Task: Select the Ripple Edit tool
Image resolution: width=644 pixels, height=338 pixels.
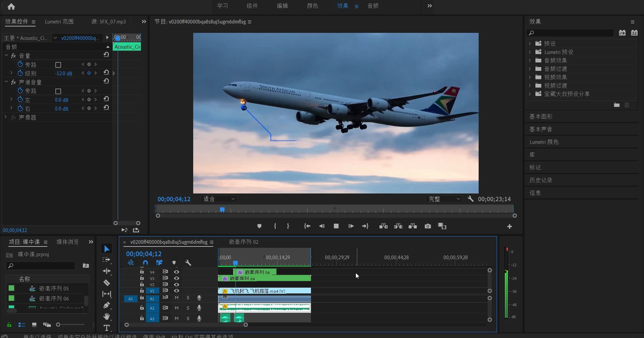Action: [107, 271]
